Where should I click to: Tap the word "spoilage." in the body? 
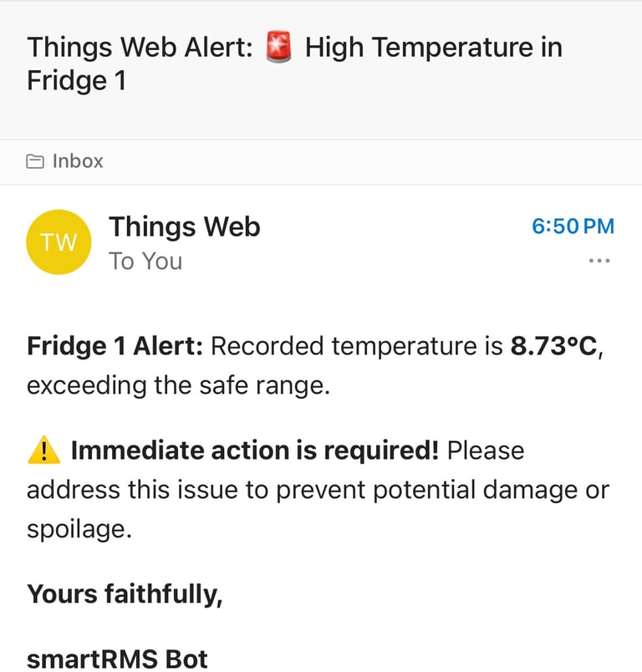(x=79, y=531)
